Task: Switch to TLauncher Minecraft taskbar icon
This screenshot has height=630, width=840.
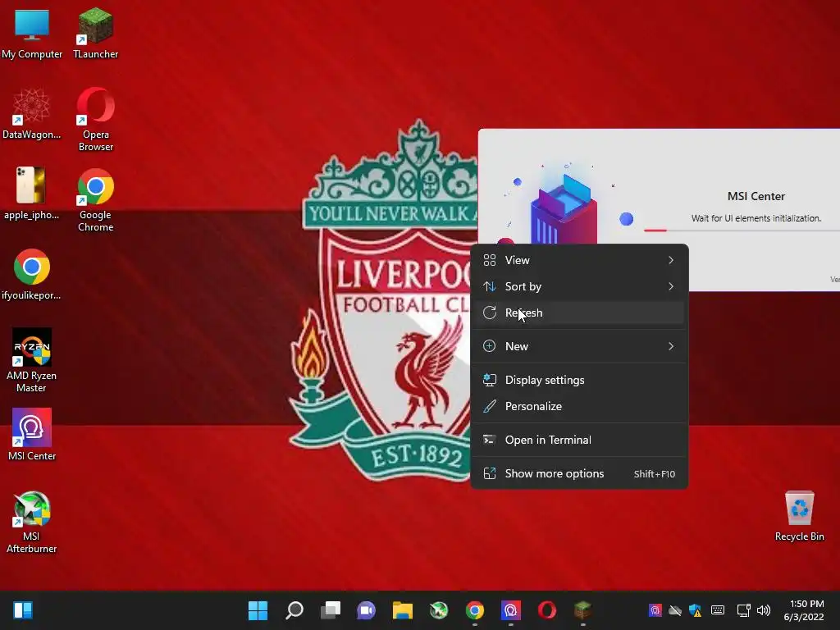Action: (x=583, y=610)
